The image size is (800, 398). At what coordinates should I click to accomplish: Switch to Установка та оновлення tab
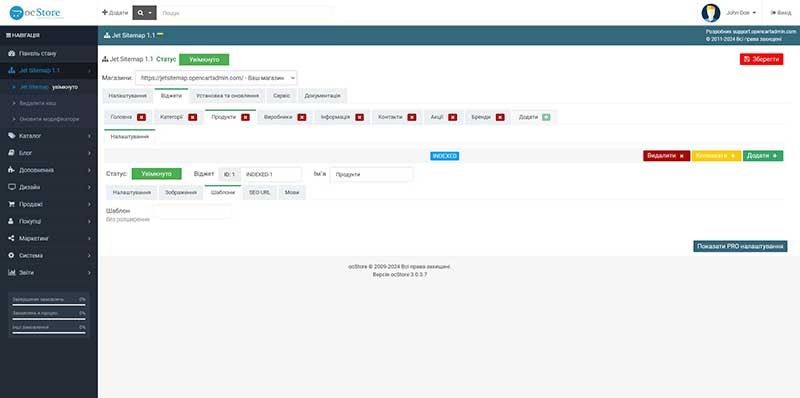[227, 95]
